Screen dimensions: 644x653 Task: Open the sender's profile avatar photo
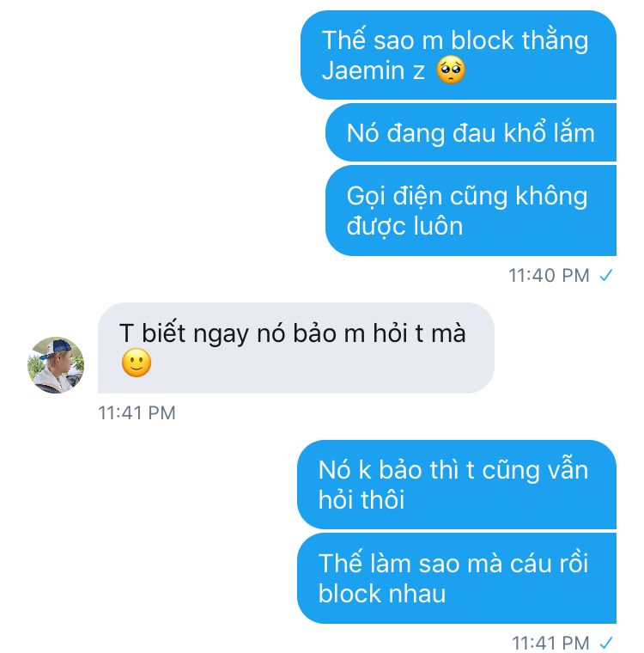point(56,365)
